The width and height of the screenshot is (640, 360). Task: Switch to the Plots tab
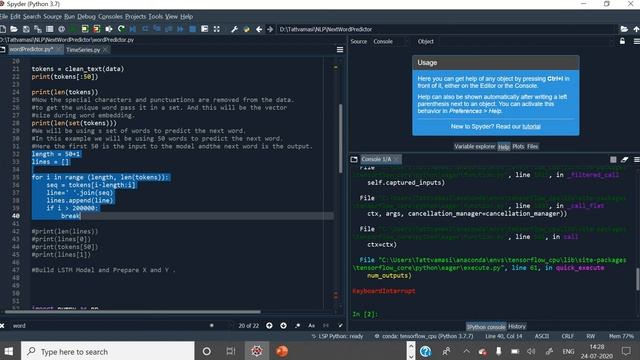click(518, 147)
